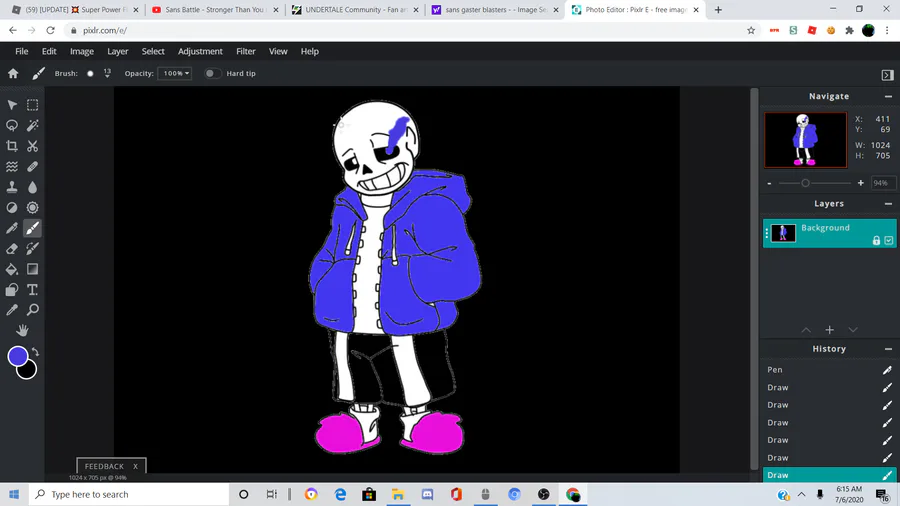Screen dimensions: 900x506
Task: Select the Fill paint bucket tool
Action: [x=12, y=269]
